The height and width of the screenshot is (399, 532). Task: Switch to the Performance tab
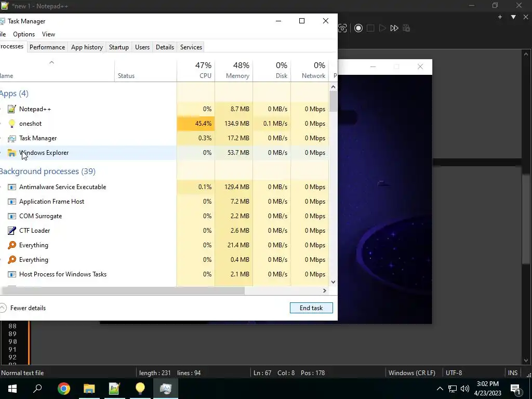(47, 47)
